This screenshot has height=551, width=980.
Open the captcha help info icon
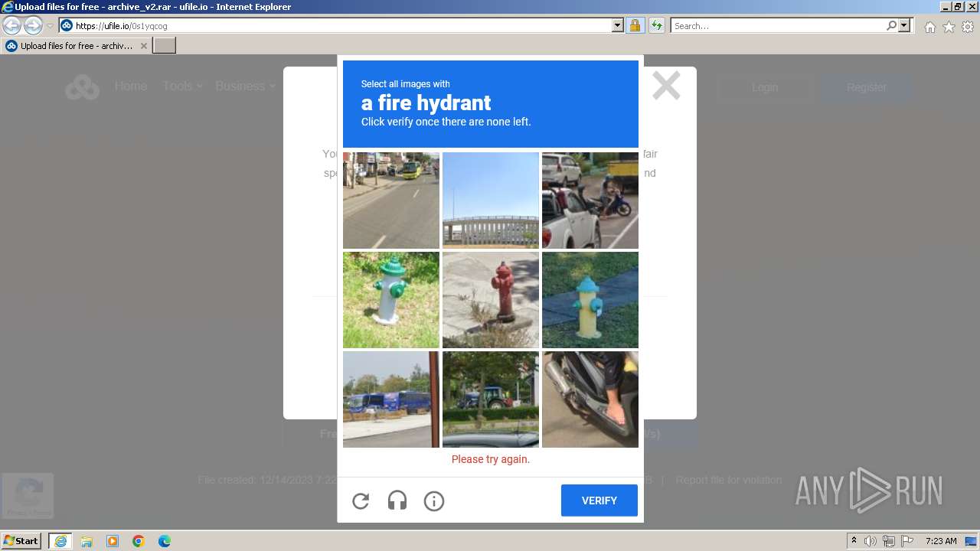point(434,501)
